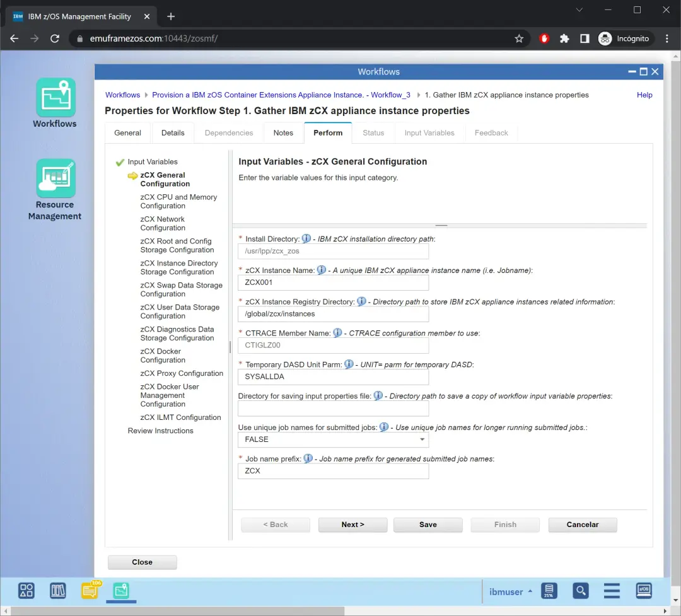Image resolution: width=681 pixels, height=616 pixels.
Task: Click the Temporary DASD Unit Parm field
Action: pyautogui.click(x=333, y=376)
